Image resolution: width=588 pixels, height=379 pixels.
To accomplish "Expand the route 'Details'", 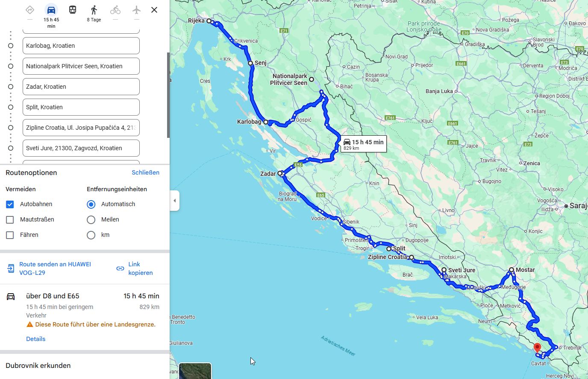I will (35, 338).
